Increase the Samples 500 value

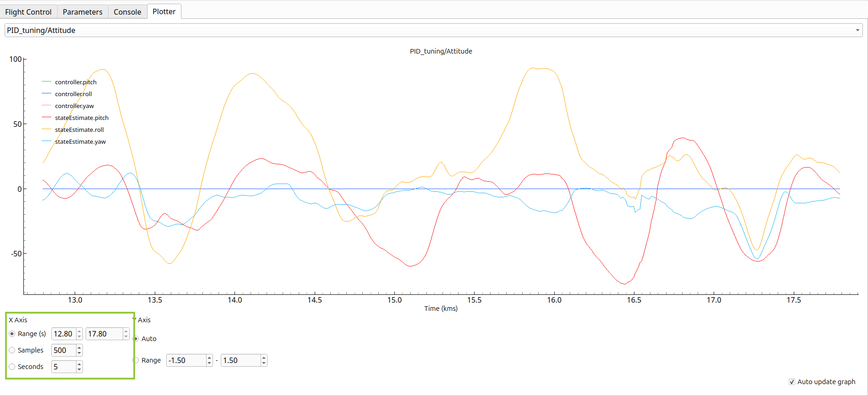click(80, 347)
